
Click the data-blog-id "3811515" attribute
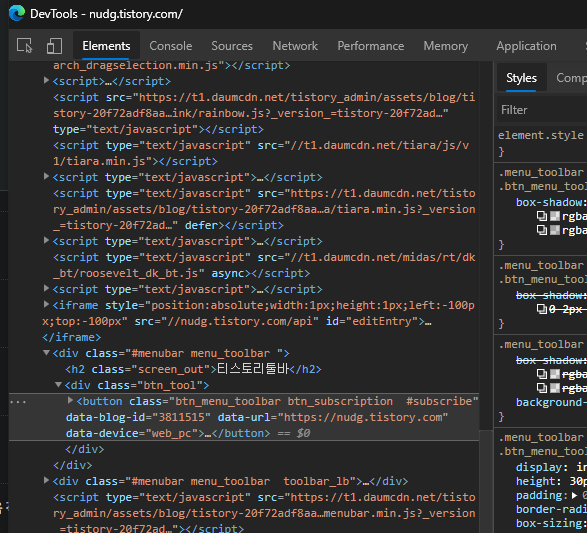tap(138, 417)
